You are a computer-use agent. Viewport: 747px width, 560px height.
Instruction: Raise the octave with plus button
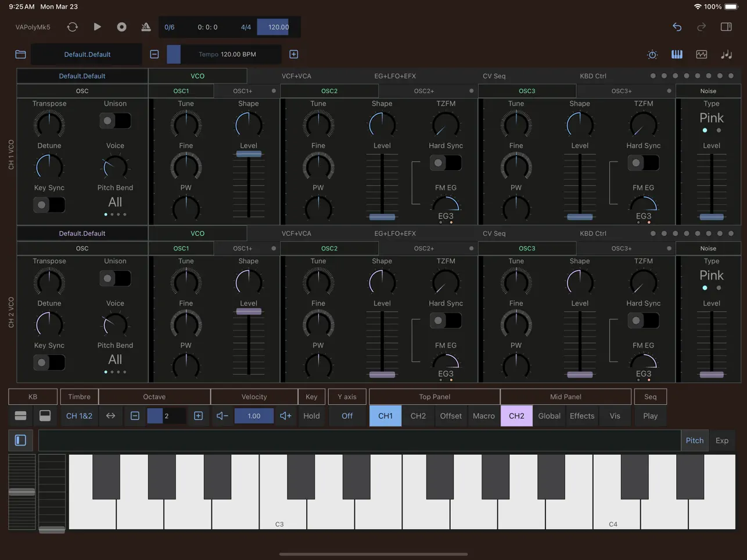coord(198,416)
